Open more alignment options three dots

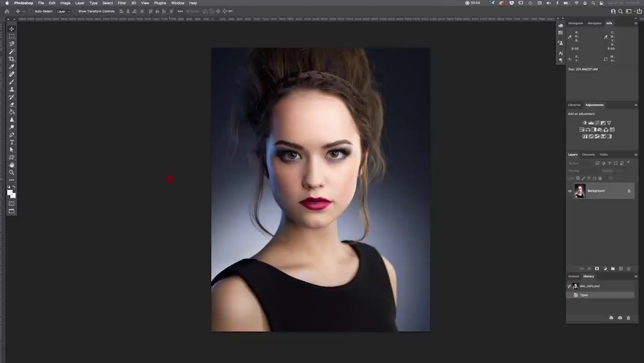(x=180, y=11)
